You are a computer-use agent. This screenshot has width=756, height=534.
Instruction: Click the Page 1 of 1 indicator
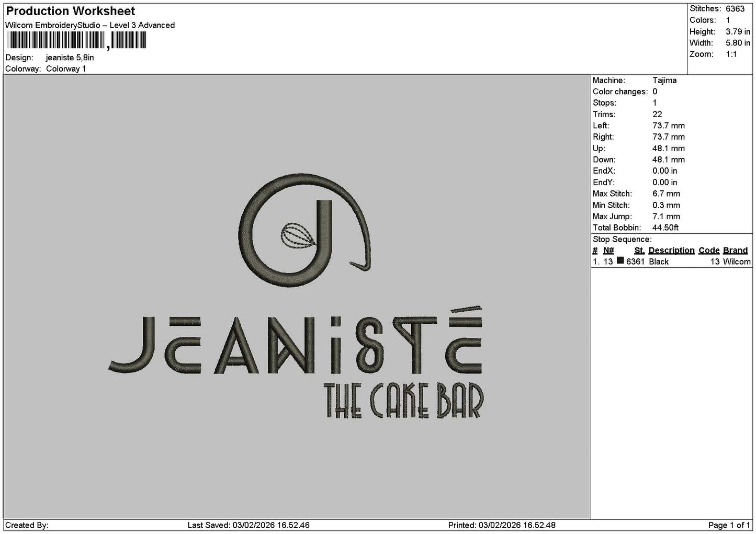(729, 525)
